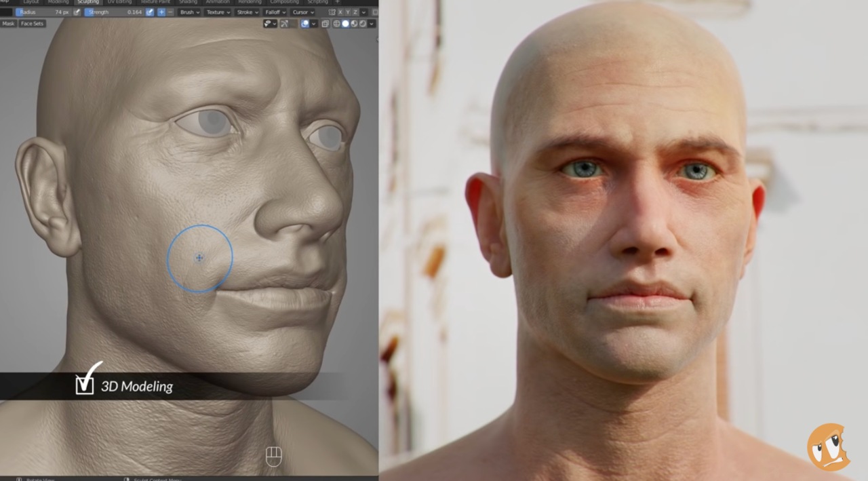
Task: Enable X axis symmetry
Action: coord(342,12)
